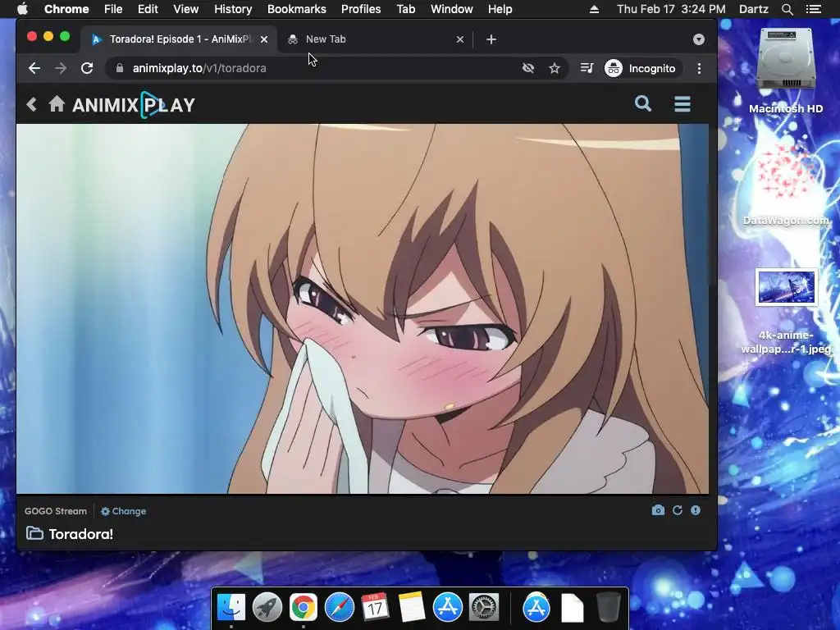The width and height of the screenshot is (840, 630).
Task: Open the Profiles menu
Action: pos(361,9)
